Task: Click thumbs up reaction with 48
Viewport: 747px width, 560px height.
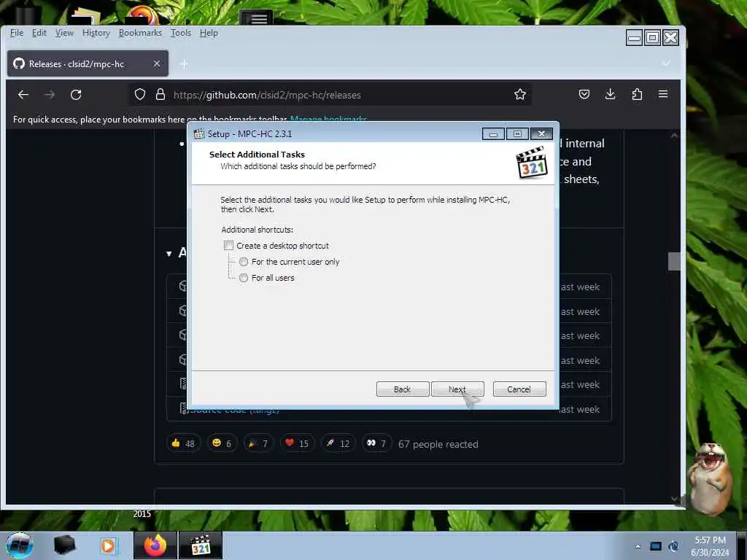Action: pos(183,443)
